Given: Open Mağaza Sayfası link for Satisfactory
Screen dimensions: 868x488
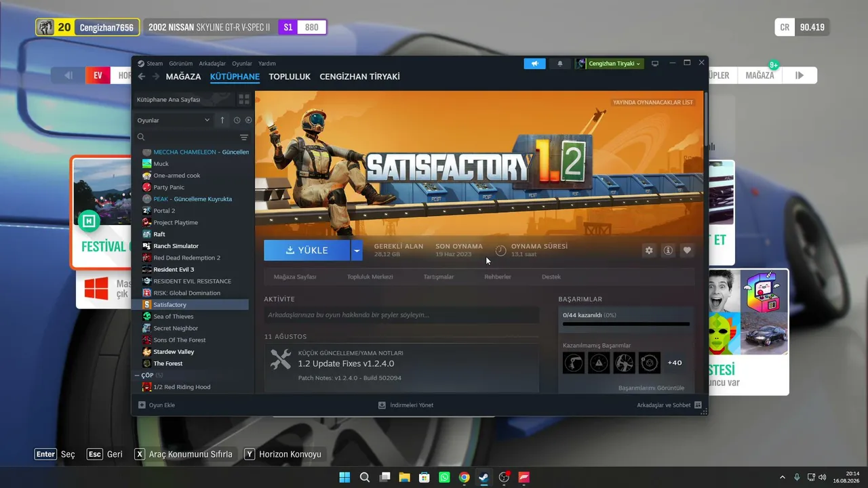Looking at the screenshot, I should coord(295,277).
